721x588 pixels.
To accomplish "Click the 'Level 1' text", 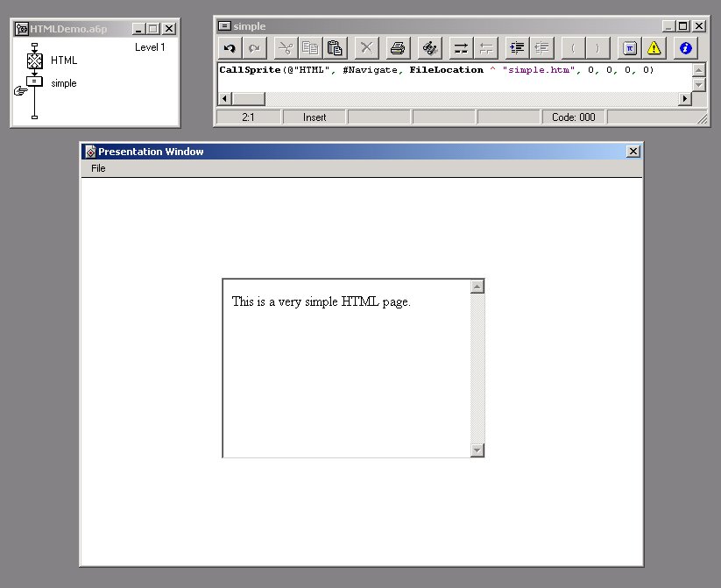I will (150, 47).
